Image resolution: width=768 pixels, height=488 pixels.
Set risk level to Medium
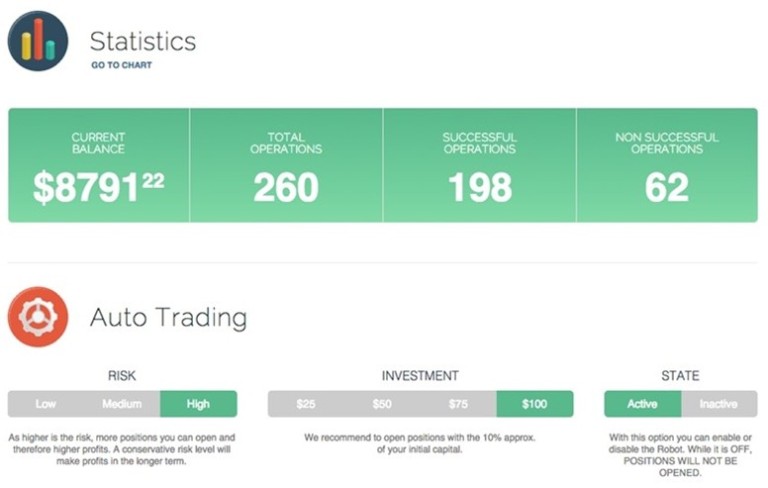pos(122,404)
